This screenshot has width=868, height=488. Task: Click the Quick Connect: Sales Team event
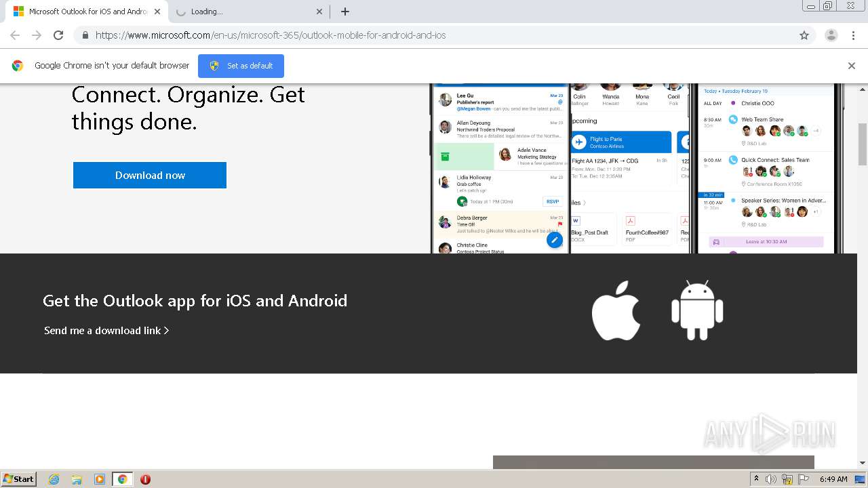(766, 171)
